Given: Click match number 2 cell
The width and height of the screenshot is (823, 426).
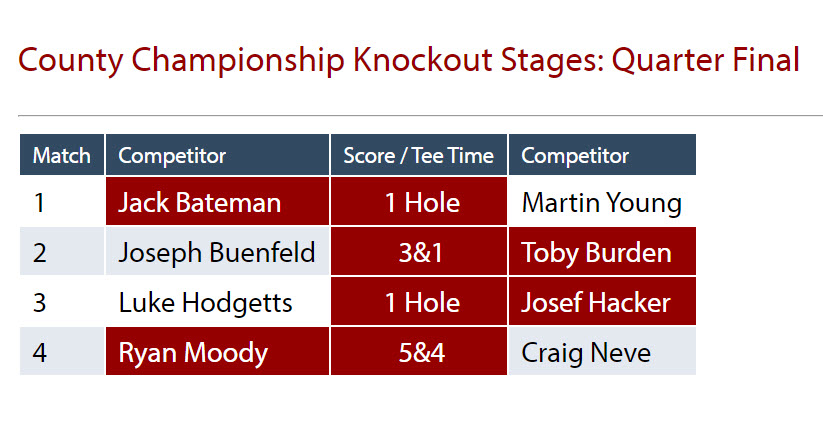Looking at the screenshot, I should (62, 251).
